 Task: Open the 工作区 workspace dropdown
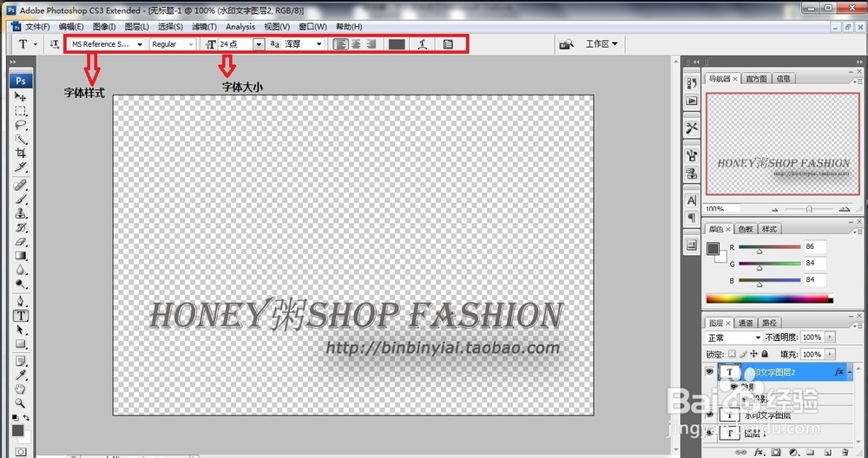[602, 43]
